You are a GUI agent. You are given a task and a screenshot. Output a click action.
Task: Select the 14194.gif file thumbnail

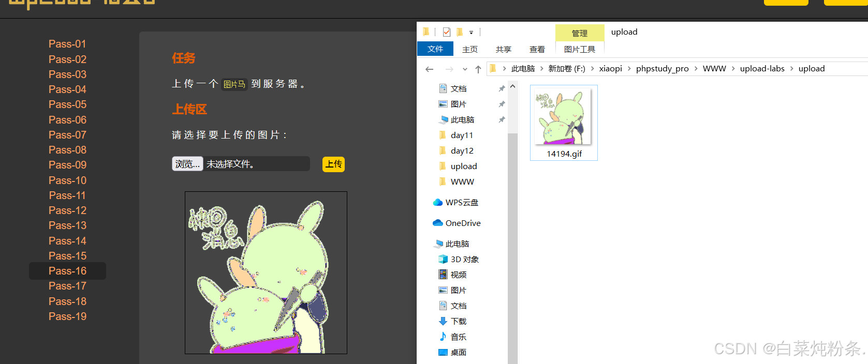click(564, 123)
